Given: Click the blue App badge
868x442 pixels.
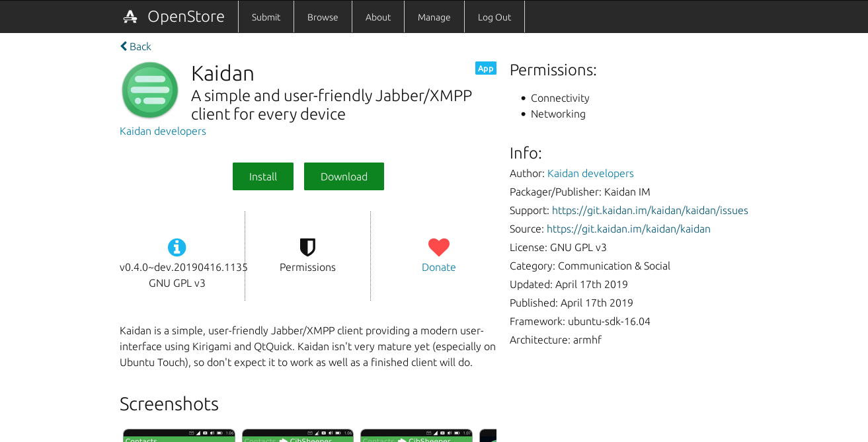Looking at the screenshot, I should 486,68.
